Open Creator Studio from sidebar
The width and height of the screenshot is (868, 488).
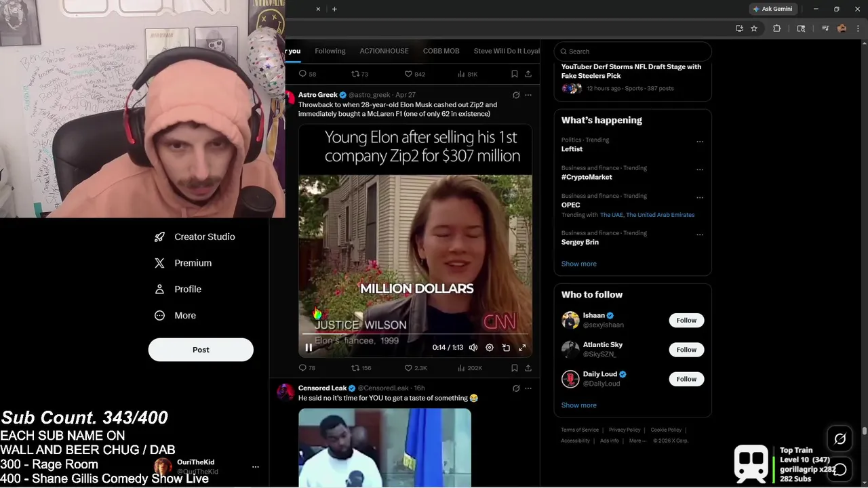point(195,237)
